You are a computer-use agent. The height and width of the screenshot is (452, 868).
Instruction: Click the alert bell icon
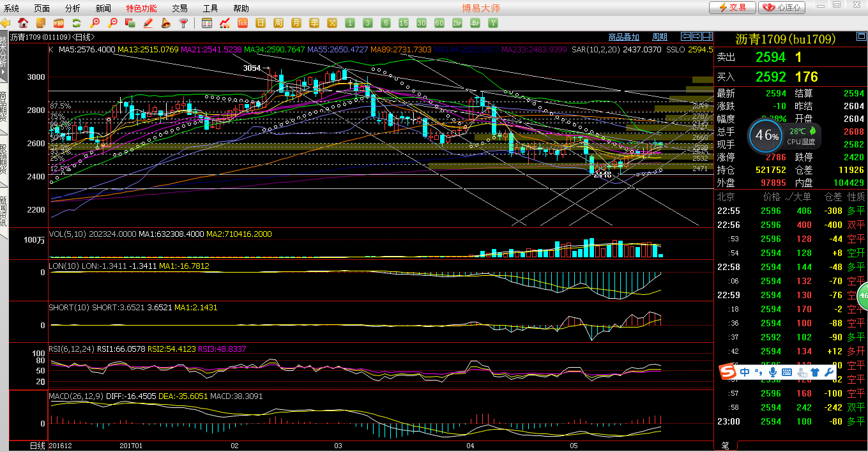click(165, 23)
